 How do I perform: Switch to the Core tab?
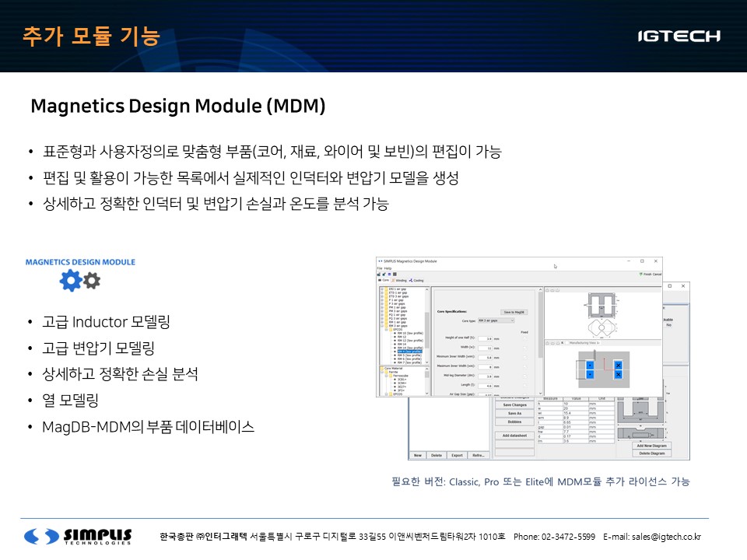point(383,280)
